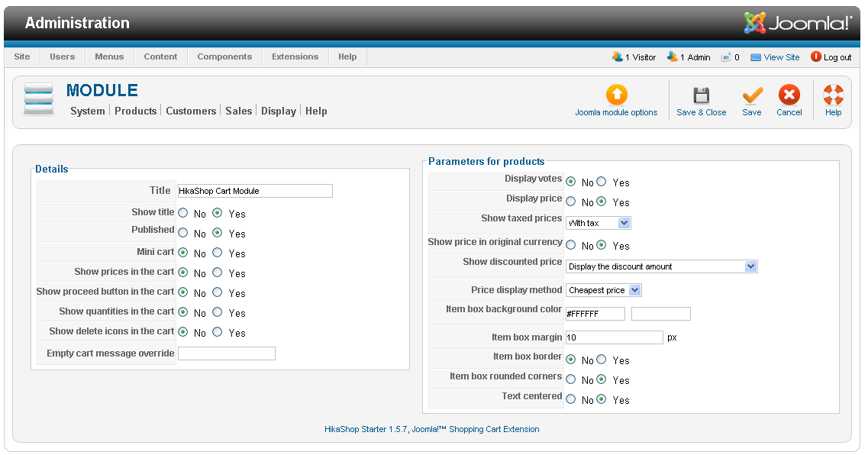Click the View Site icon
The width and height of the screenshot is (868, 455).
(756, 57)
